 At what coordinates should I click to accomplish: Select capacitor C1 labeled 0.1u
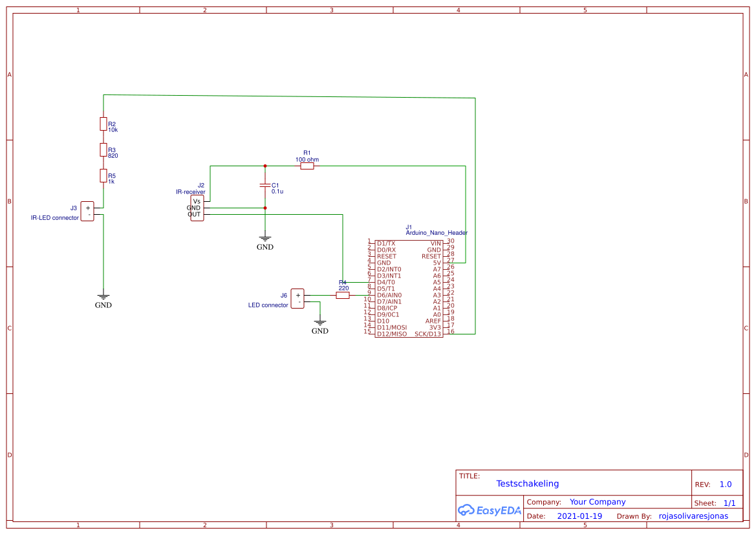pos(265,186)
